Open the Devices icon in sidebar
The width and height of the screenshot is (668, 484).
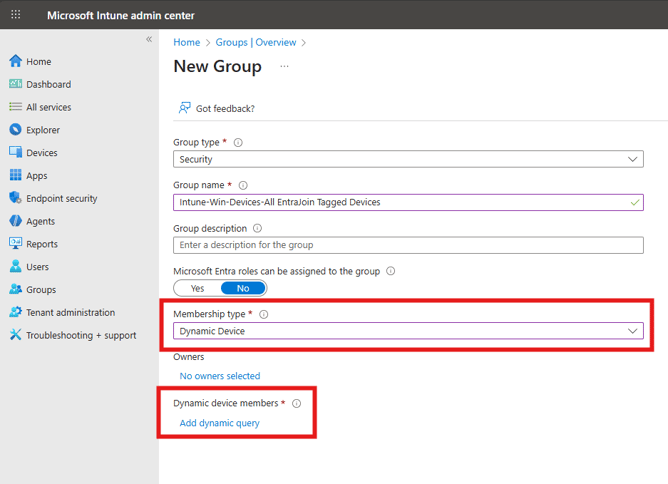pyautogui.click(x=15, y=153)
